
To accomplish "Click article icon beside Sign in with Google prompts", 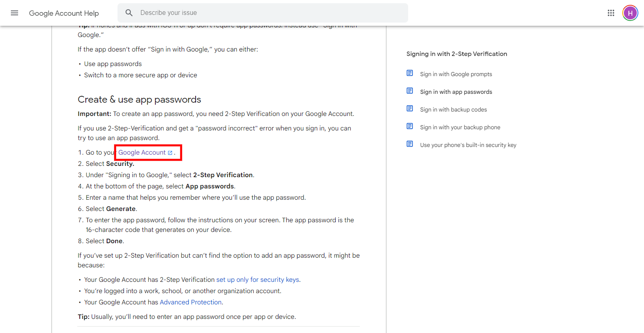I will click(x=410, y=73).
